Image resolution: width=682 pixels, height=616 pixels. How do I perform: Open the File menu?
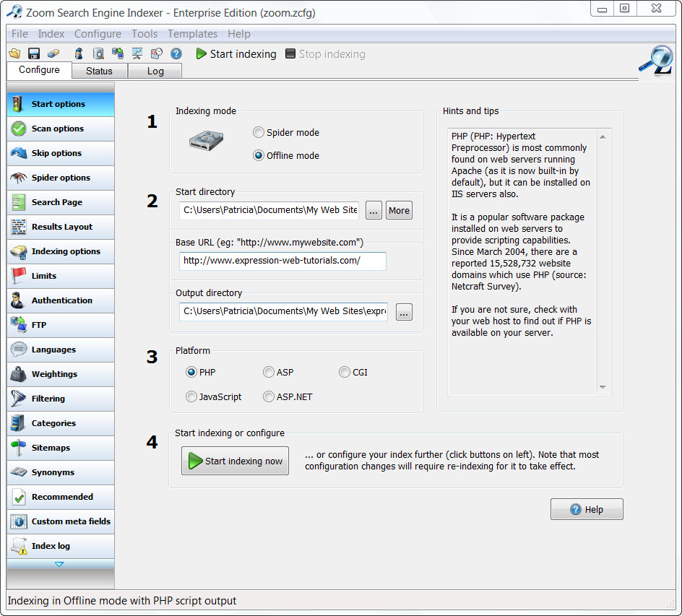[x=20, y=34]
